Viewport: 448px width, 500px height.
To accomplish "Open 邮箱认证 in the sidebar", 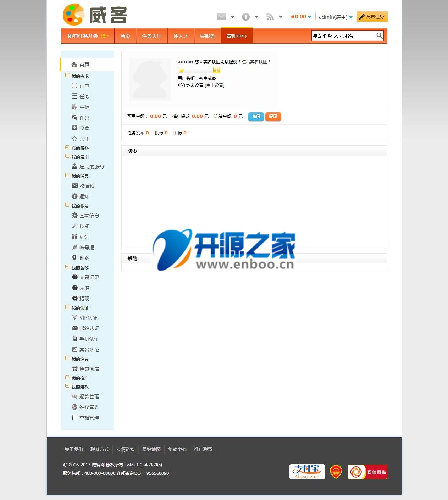I will [89, 328].
